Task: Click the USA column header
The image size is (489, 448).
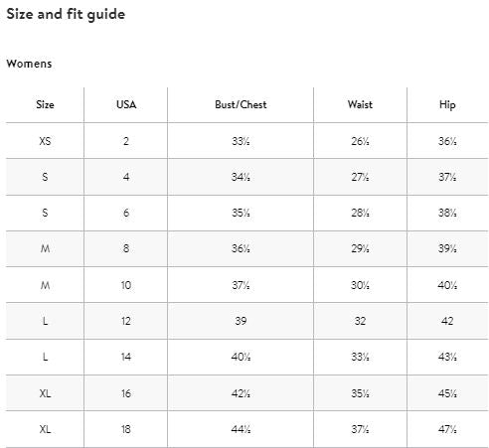Action: pos(126,105)
